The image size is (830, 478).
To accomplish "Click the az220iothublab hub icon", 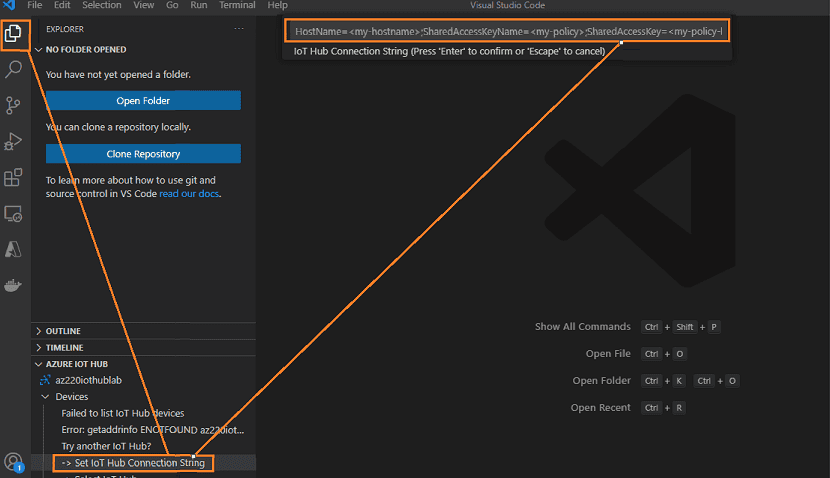I will pyautogui.click(x=45, y=380).
